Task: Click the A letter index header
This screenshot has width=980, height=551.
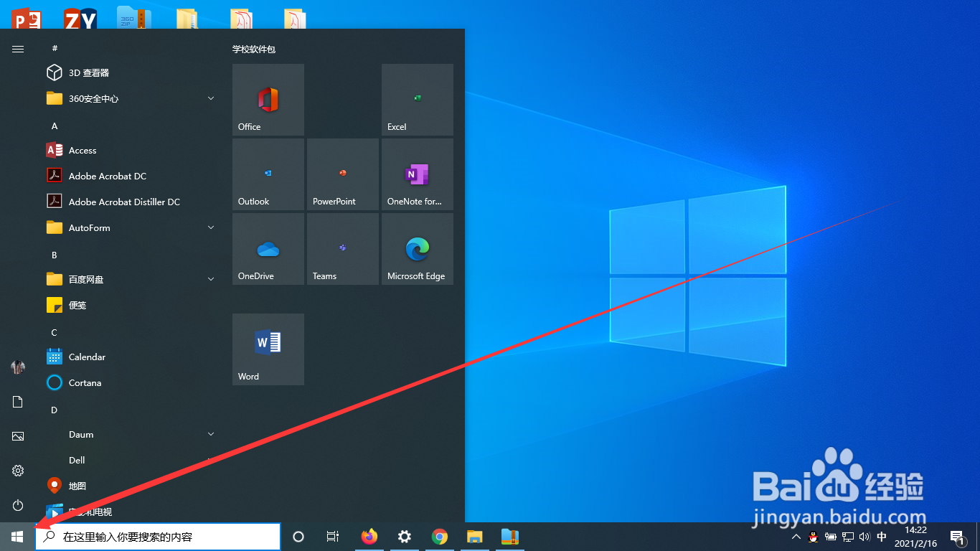Action: click(x=55, y=126)
